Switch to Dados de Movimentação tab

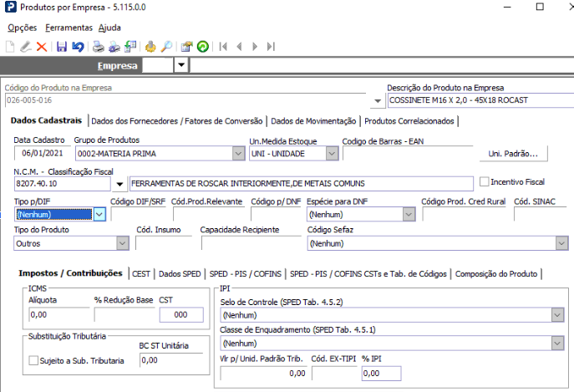tap(314, 121)
